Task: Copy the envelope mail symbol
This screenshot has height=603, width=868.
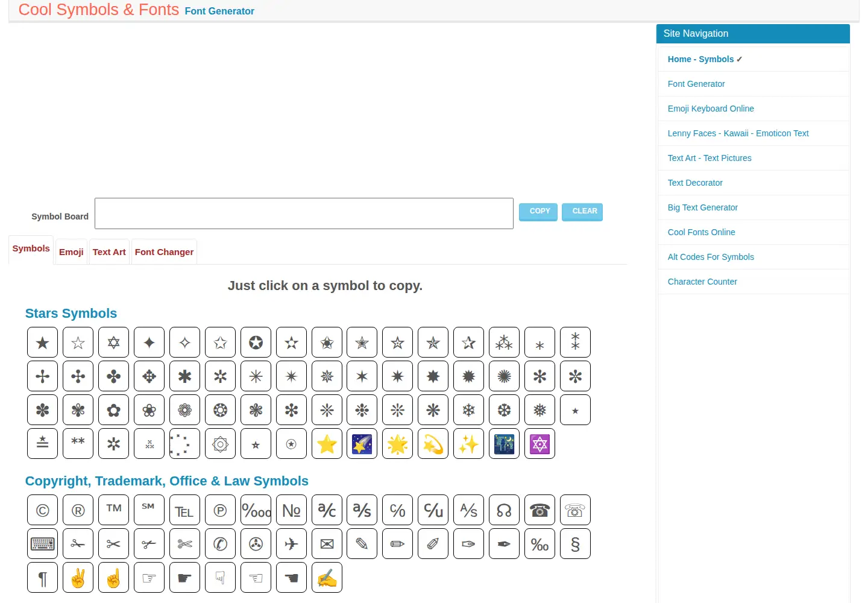Action: click(327, 544)
